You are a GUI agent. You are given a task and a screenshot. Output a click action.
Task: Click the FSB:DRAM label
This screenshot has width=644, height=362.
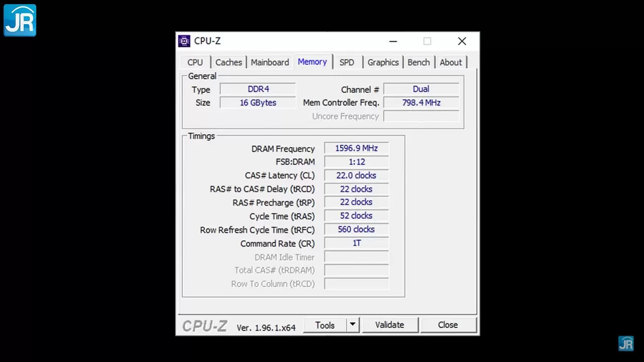[295, 162]
